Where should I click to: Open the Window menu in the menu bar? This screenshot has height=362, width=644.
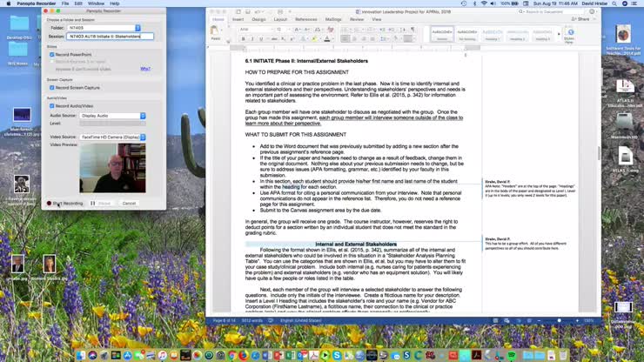(96, 3)
